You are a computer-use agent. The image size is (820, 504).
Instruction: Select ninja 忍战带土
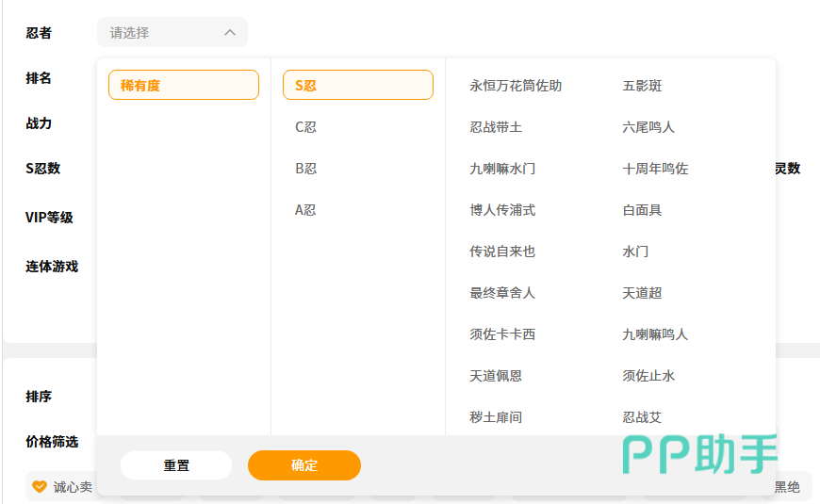click(496, 127)
